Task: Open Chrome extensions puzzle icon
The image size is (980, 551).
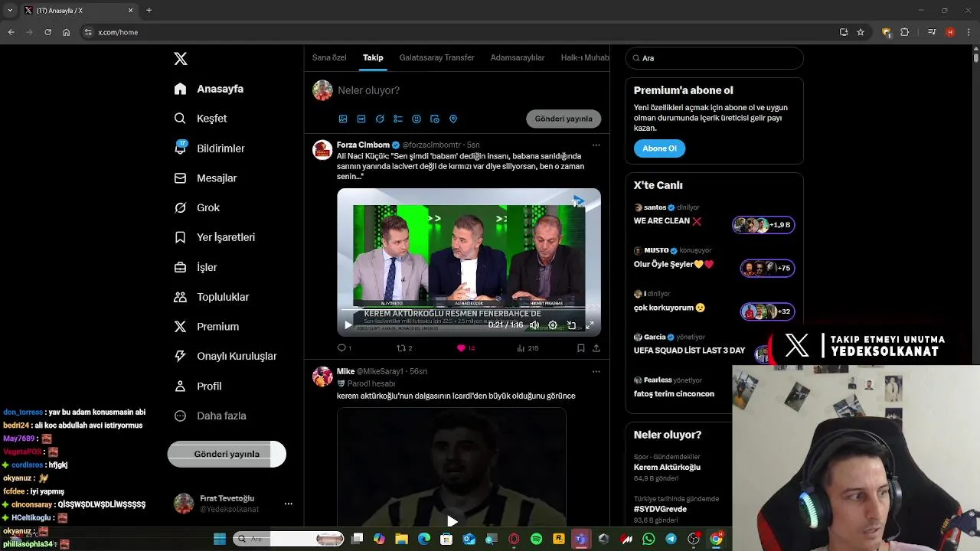Action: coord(905,32)
